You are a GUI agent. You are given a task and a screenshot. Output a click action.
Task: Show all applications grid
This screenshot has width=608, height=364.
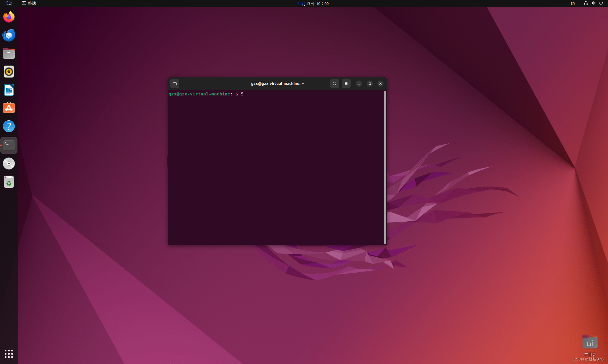(9, 354)
